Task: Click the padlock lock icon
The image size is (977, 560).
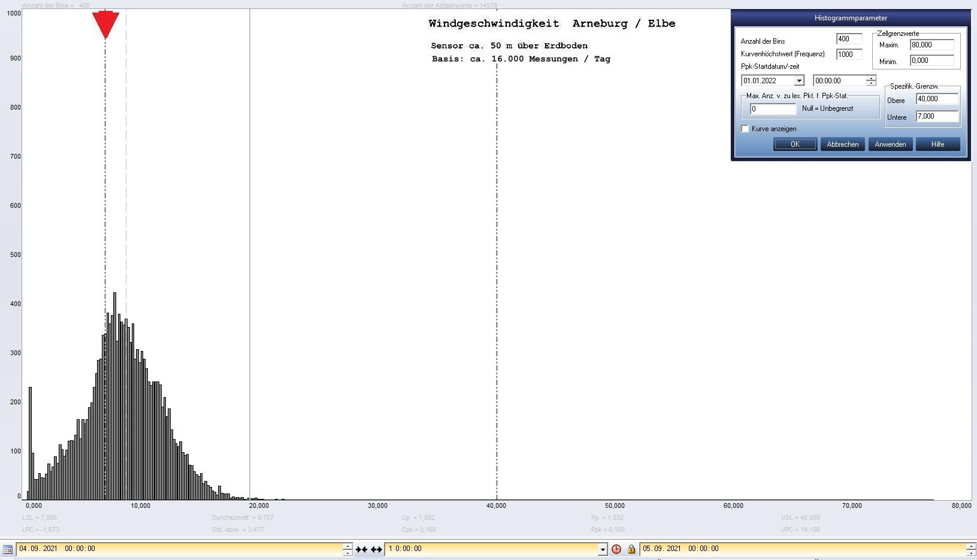Action: 631,549
